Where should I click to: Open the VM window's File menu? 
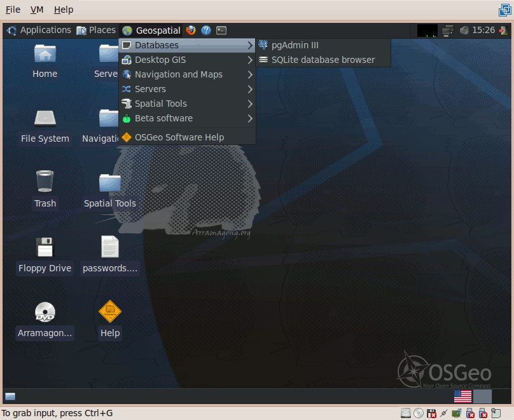[x=13, y=10]
